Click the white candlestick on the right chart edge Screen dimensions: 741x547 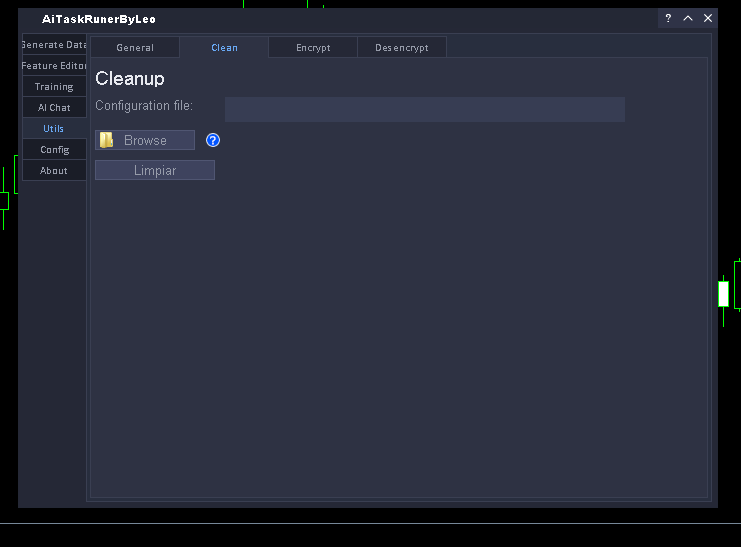(723, 294)
